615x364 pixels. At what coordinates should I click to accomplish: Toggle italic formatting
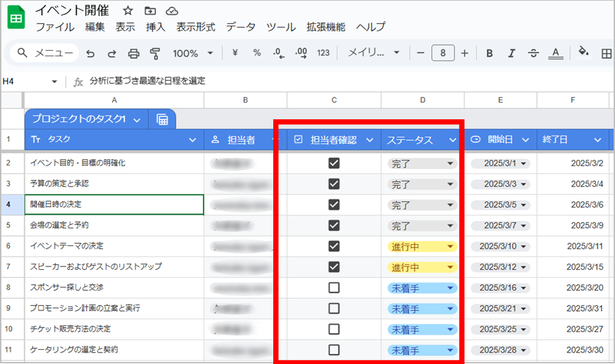(x=511, y=53)
